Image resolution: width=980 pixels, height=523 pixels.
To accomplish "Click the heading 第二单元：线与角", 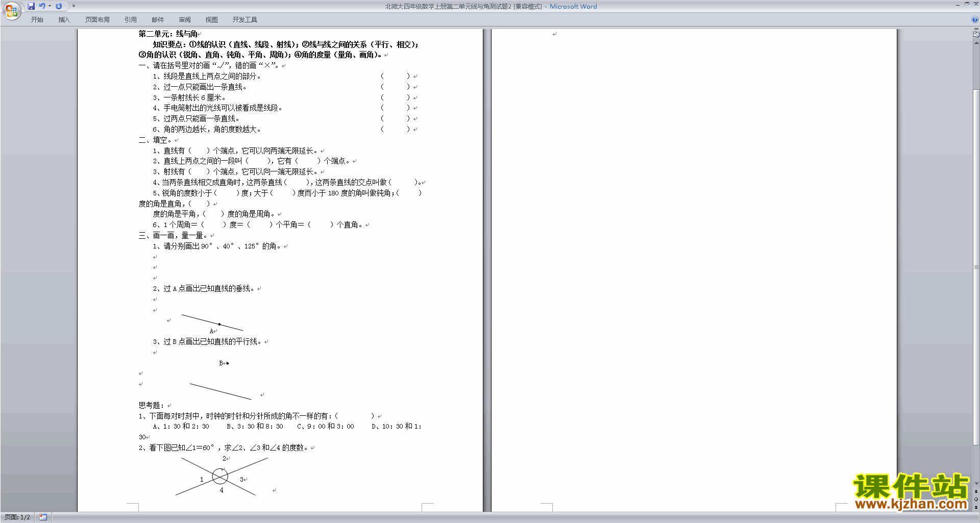I will click(168, 34).
